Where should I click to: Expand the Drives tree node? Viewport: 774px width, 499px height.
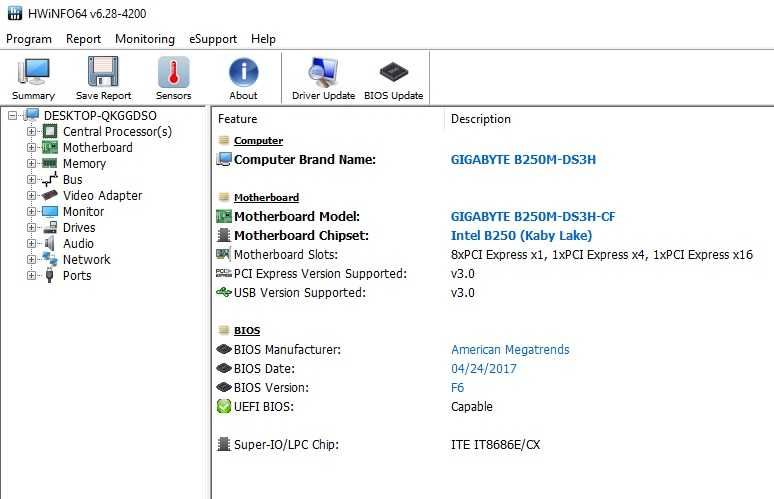coord(32,228)
